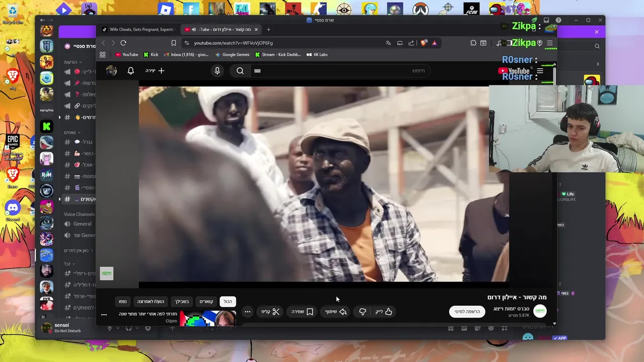Click the YouTube search input field
Screen dimensions: 644x362
click(x=340, y=71)
